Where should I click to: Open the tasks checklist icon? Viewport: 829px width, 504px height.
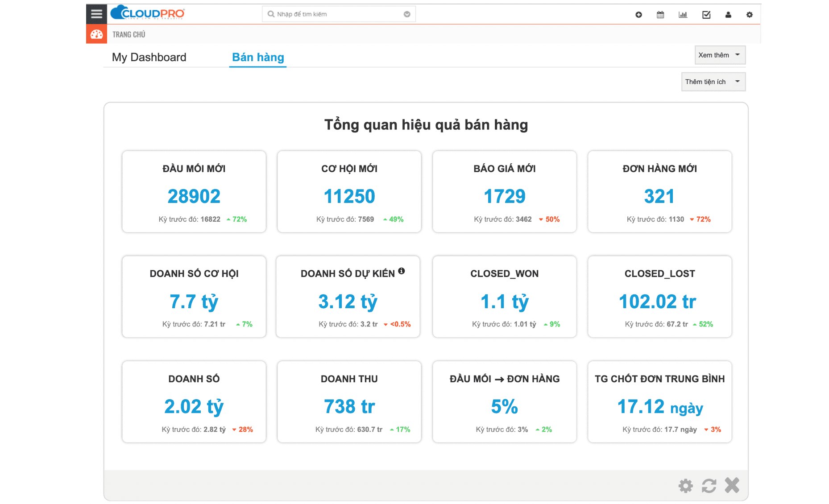(706, 15)
